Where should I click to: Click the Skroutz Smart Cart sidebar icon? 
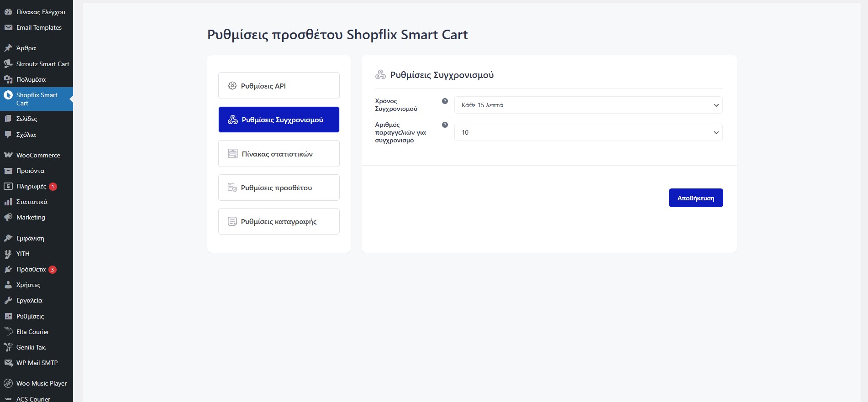[x=8, y=64]
